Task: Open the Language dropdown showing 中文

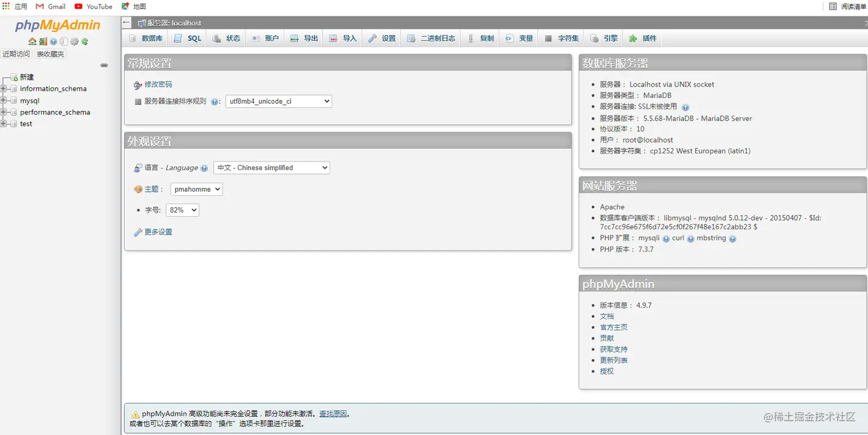Action: pos(272,168)
